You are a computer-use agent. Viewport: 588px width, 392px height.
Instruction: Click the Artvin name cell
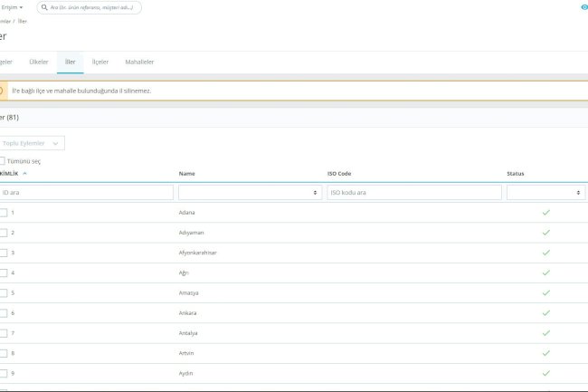[186, 353]
